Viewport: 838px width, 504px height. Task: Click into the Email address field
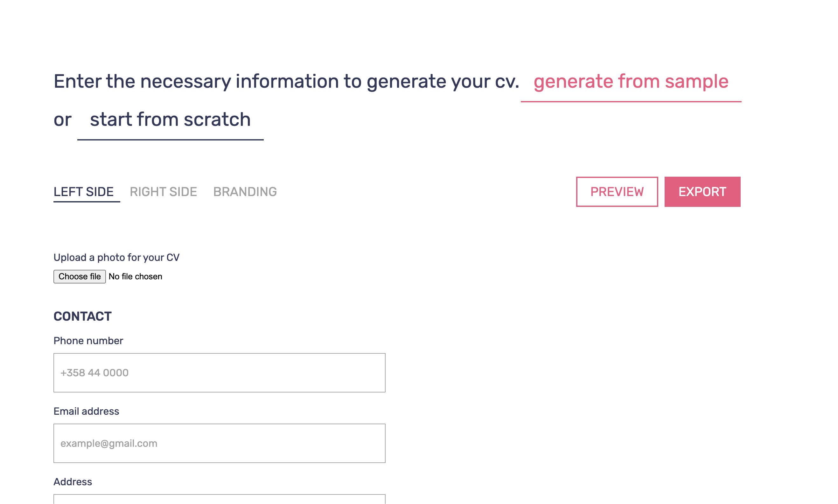[x=219, y=443]
